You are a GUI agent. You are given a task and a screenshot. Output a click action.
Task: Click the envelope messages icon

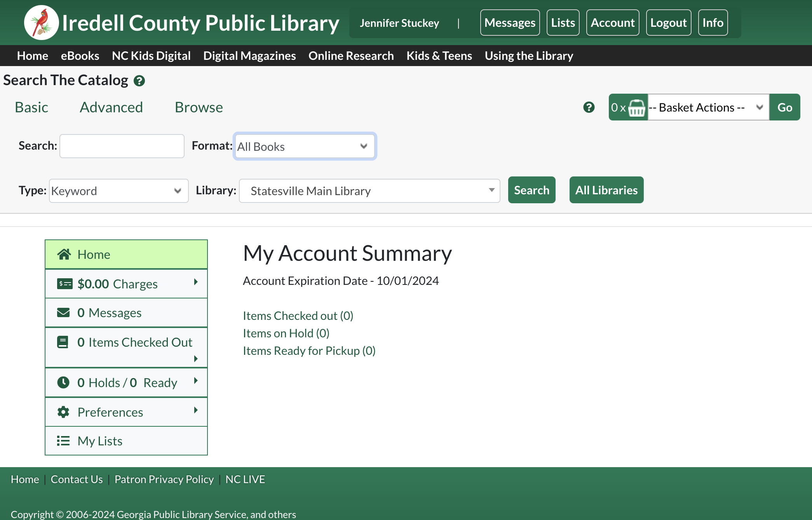click(63, 312)
